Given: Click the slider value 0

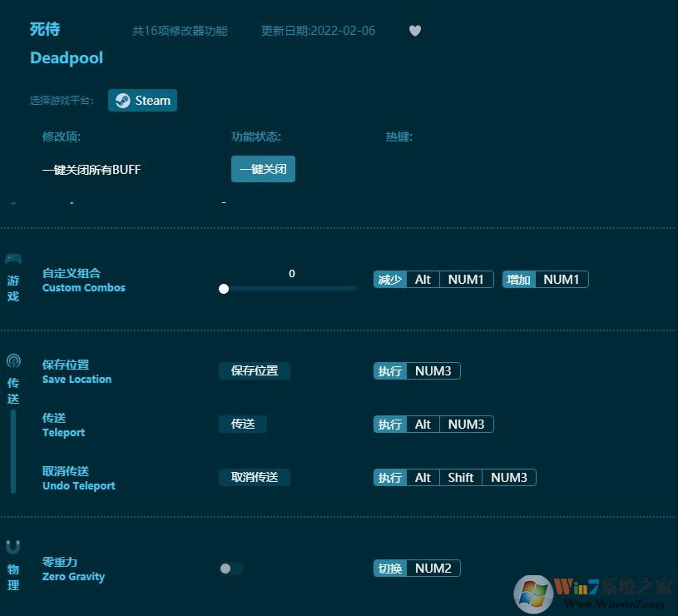Looking at the screenshot, I should point(292,273).
